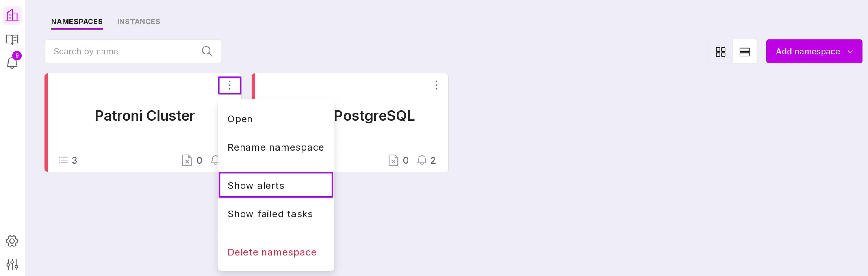Switch to list view layout
Image resolution: width=868 pixels, height=276 pixels.
(x=744, y=52)
